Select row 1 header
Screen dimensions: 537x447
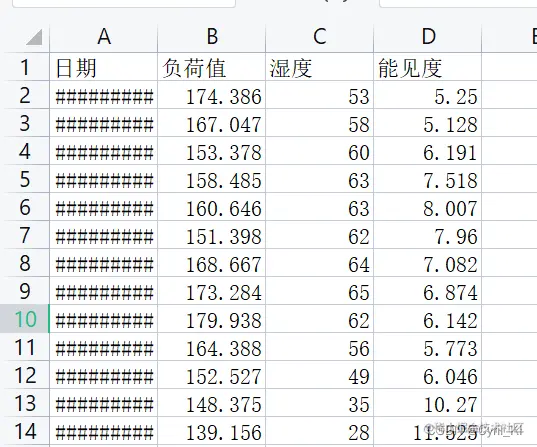click(25, 67)
